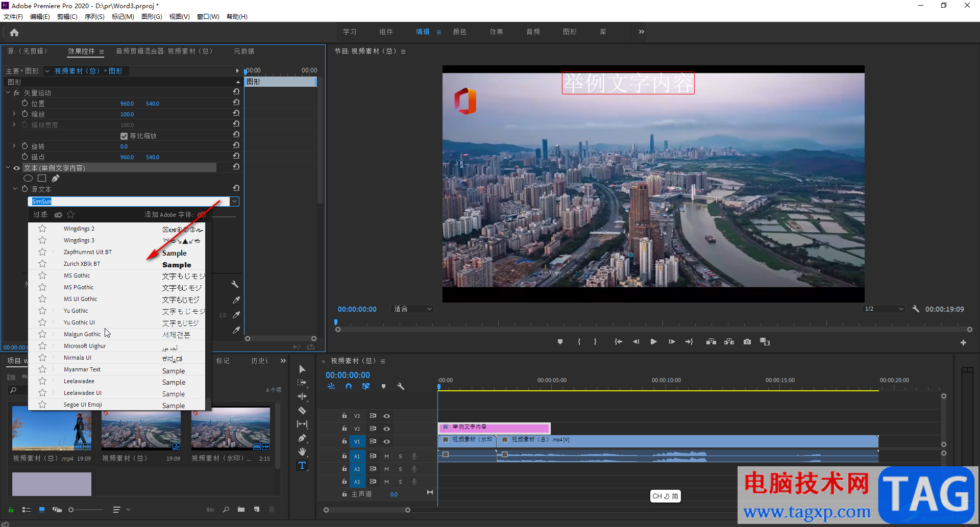Select the 视频素材（水印） project thumbnail

[x=231, y=429]
